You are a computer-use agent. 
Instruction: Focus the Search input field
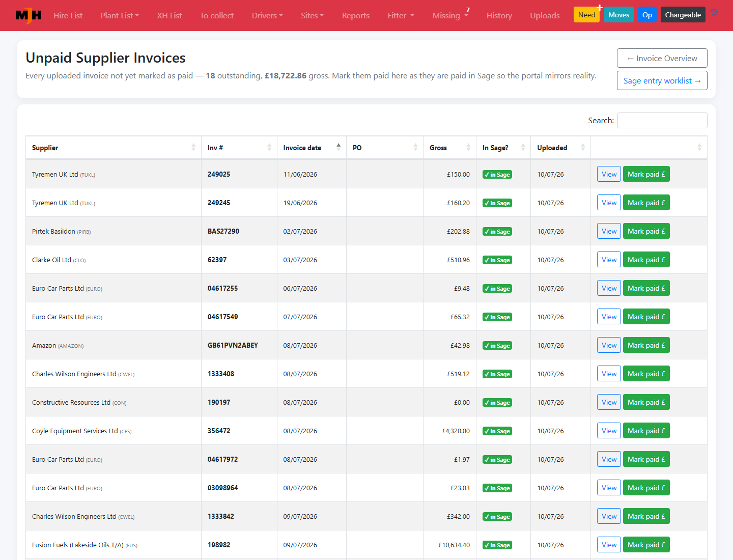(x=662, y=120)
